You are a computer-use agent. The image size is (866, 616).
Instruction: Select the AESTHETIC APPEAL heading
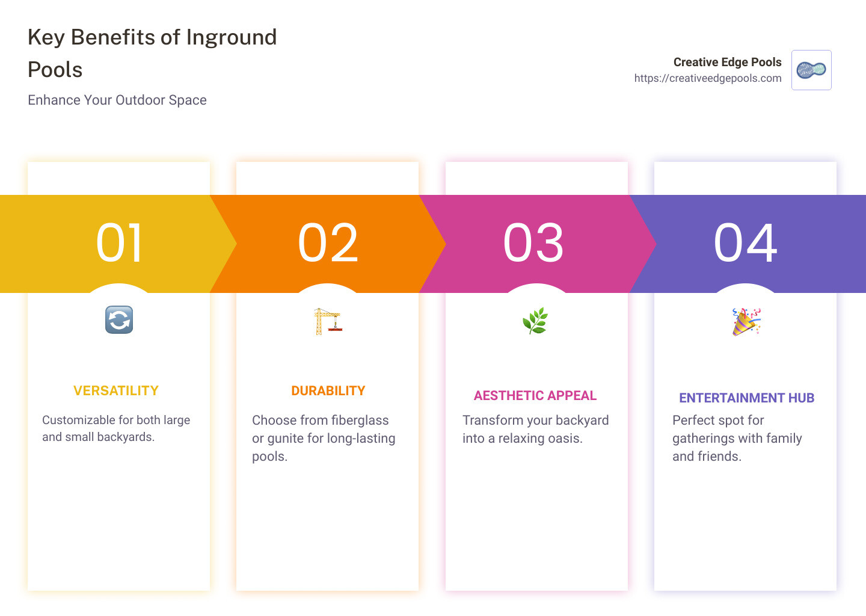click(x=535, y=395)
